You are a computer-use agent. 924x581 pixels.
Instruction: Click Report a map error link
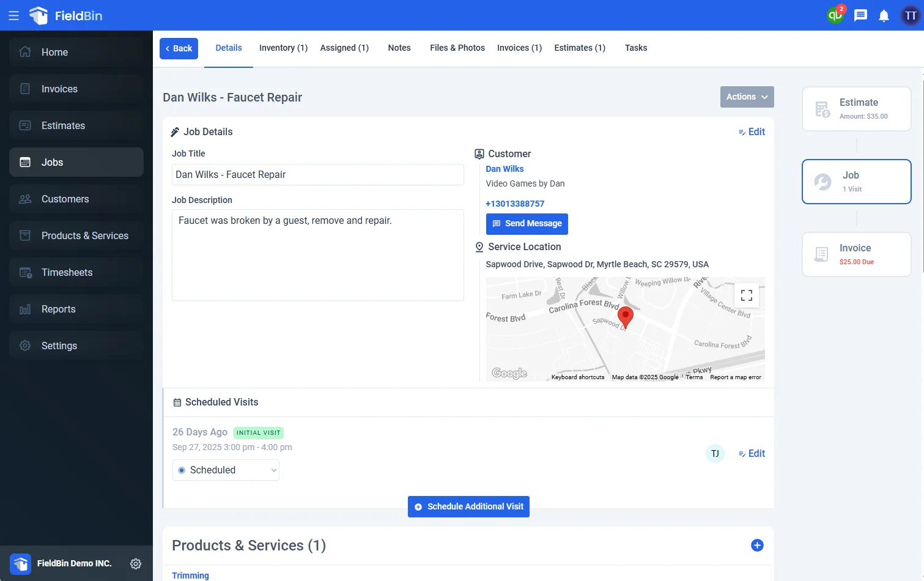tap(736, 377)
